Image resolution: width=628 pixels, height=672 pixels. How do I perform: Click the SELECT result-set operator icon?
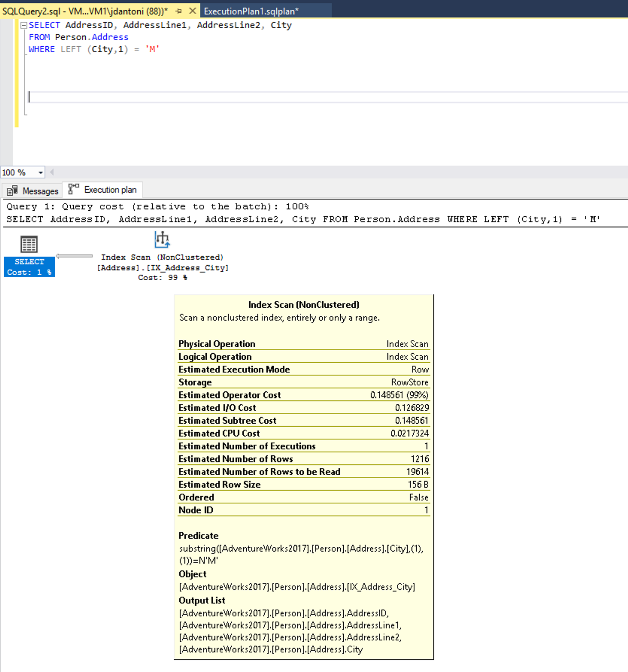[x=29, y=245]
